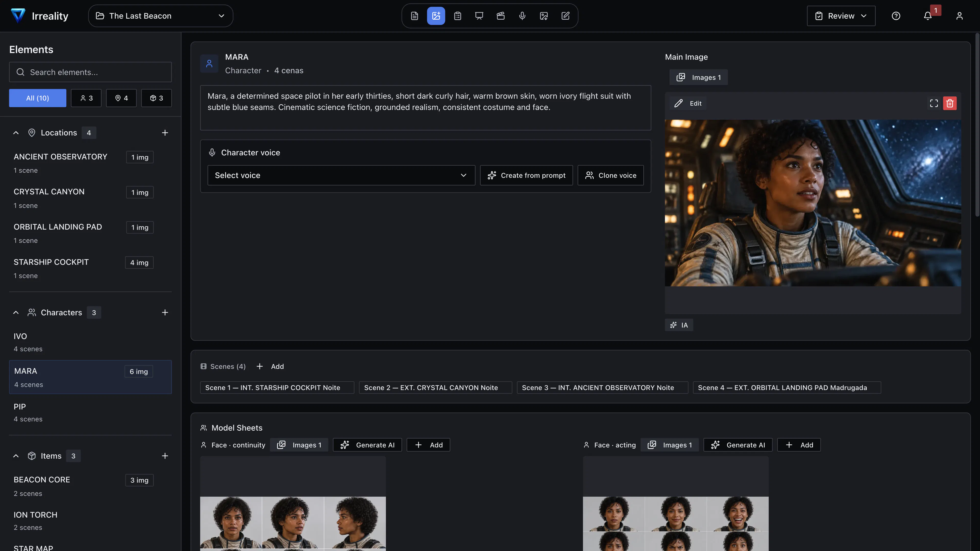Viewport: 980px width, 551px height.
Task: Open the Select voice dropdown
Action: click(341, 175)
